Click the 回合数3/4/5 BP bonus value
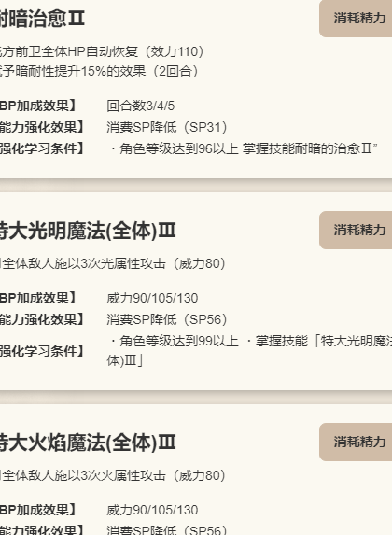 point(140,106)
